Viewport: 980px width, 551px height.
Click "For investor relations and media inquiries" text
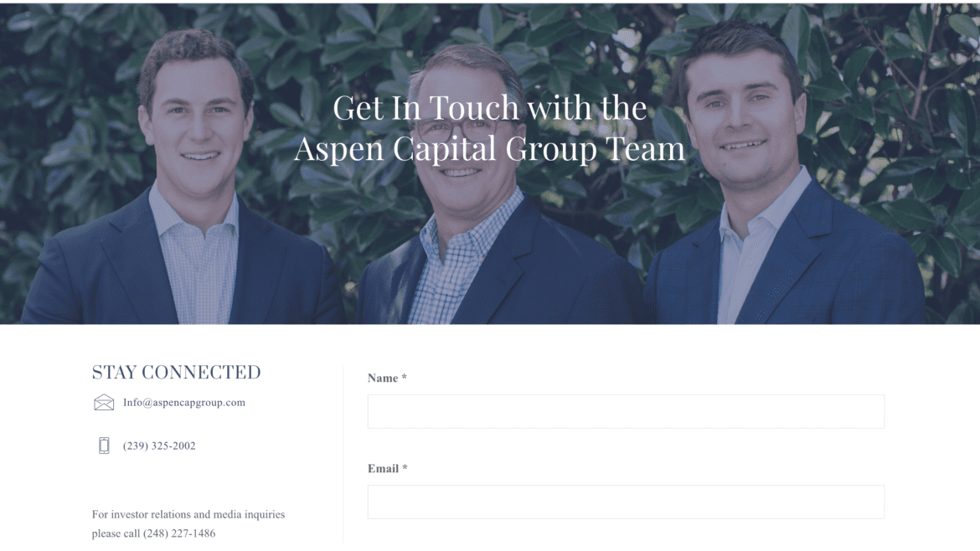(188, 515)
